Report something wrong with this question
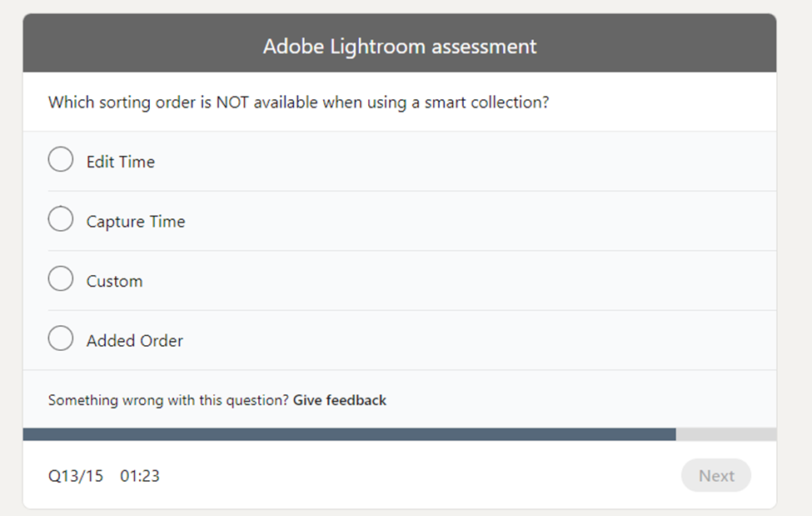812x516 pixels. pyautogui.click(x=338, y=400)
